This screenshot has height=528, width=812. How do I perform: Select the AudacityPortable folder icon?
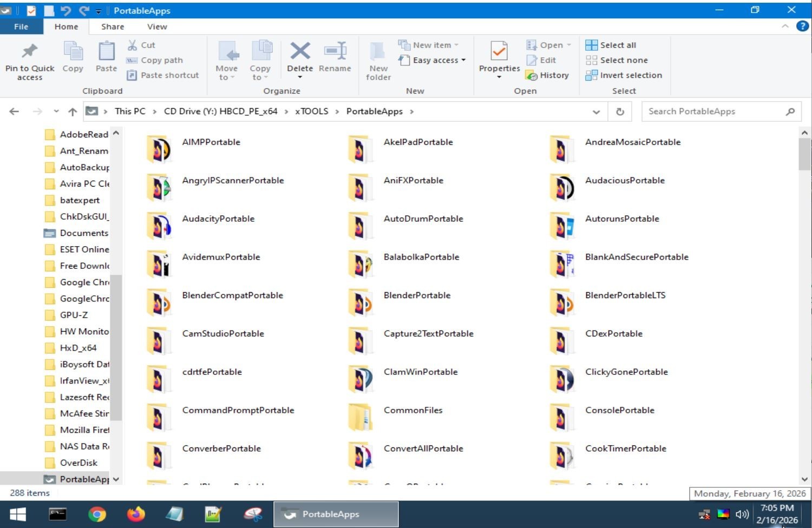point(159,226)
